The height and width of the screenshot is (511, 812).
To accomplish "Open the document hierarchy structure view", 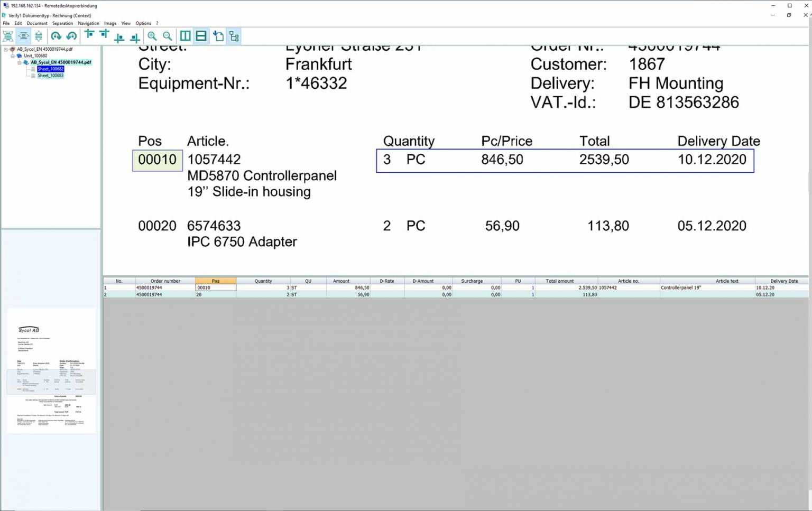I will coord(234,36).
